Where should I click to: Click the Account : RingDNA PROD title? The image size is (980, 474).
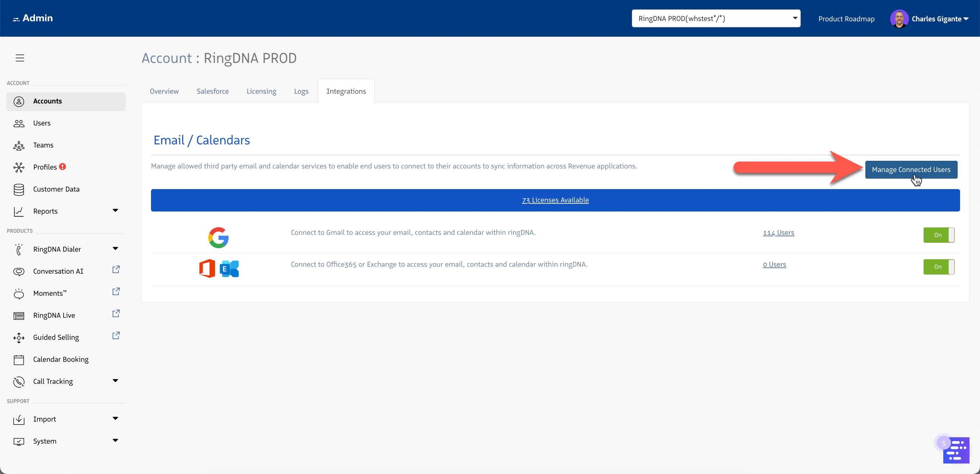[x=219, y=58]
